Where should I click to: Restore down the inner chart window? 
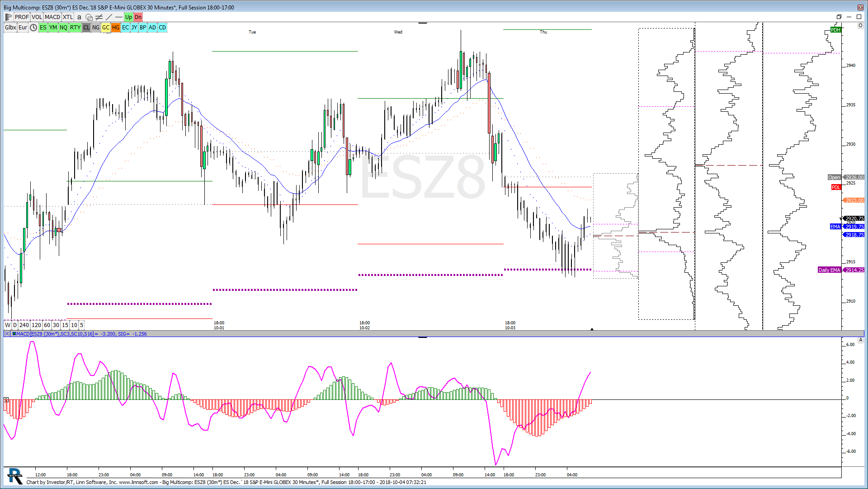839,17
